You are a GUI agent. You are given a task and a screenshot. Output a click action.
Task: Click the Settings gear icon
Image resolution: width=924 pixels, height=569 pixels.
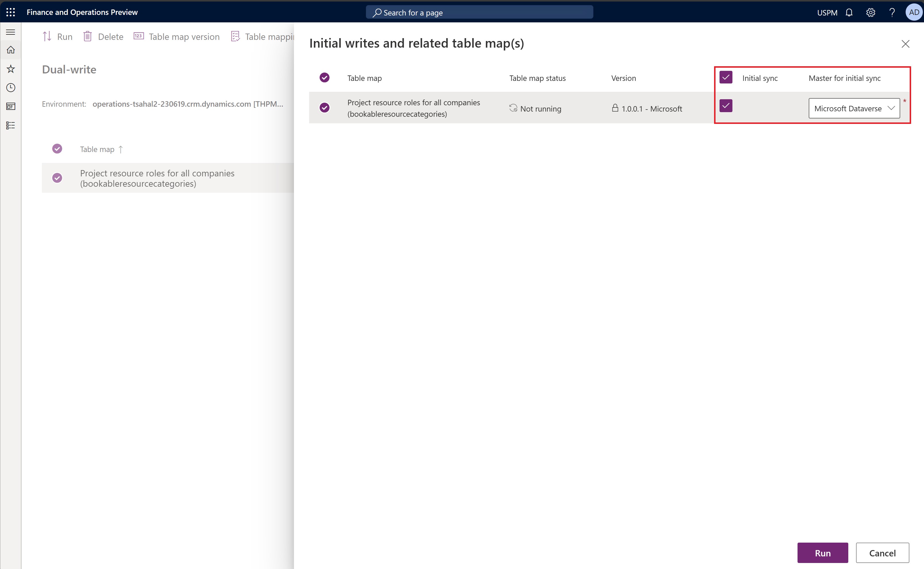point(871,12)
